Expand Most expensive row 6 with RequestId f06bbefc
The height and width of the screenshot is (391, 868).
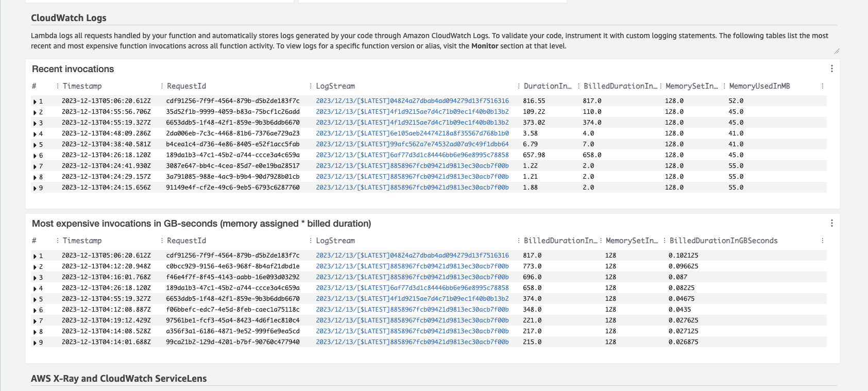click(35, 310)
